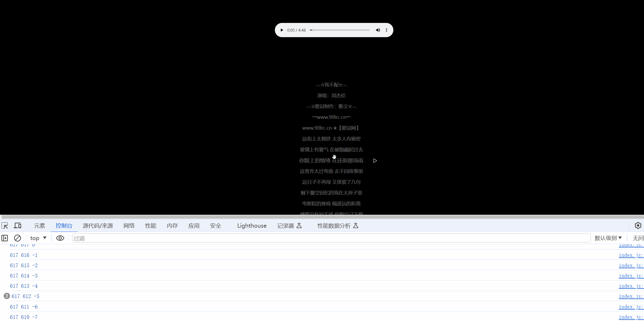Open the 内存 tab
The width and height of the screenshot is (644, 322).
(x=172, y=226)
